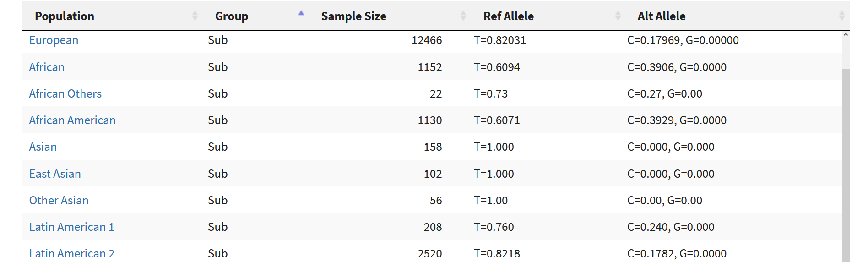Click the Group column ascending sort arrow
This screenshot has width=868, height=262.
point(301,13)
